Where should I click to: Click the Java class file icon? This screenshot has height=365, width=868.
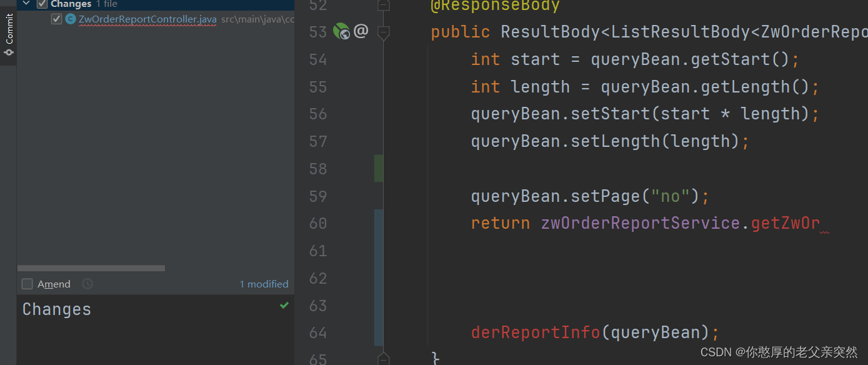71,19
